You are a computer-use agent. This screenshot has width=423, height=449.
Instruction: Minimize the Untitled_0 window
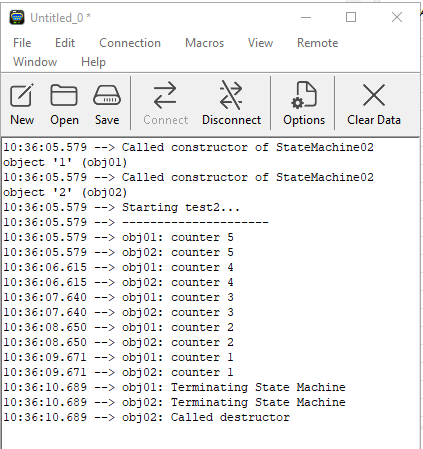(306, 17)
